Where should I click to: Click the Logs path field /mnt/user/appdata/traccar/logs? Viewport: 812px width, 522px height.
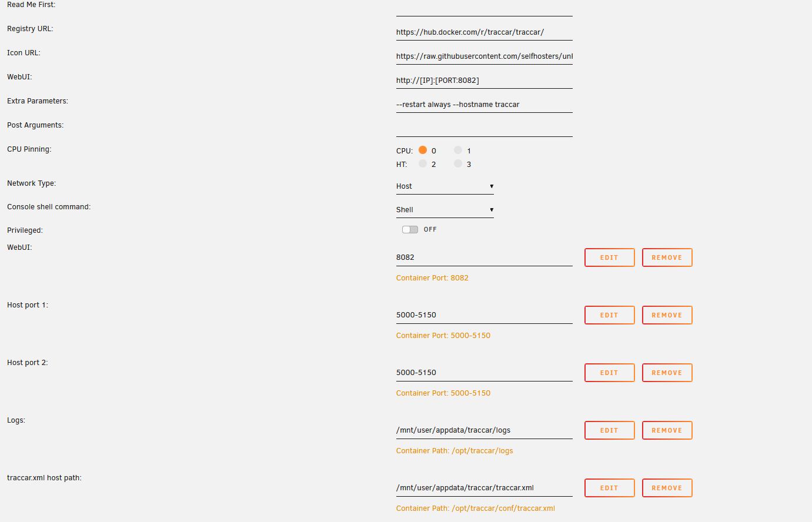[x=484, y=430]
